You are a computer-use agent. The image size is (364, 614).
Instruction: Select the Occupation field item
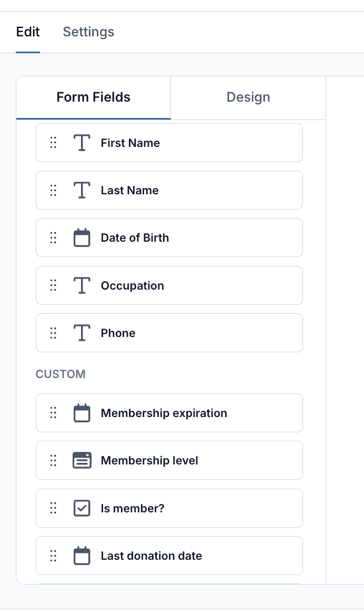pos(169,285)
